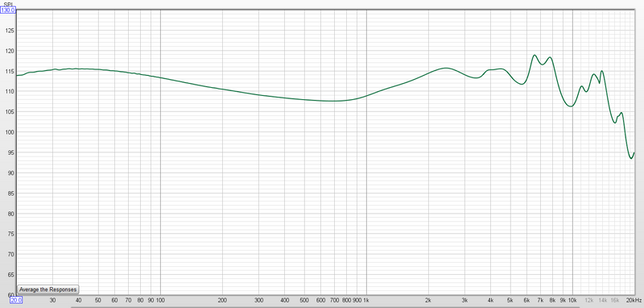644x308 pixels.
Task: Click the 1k frequency axis label
Action: (x=366, y=300)
